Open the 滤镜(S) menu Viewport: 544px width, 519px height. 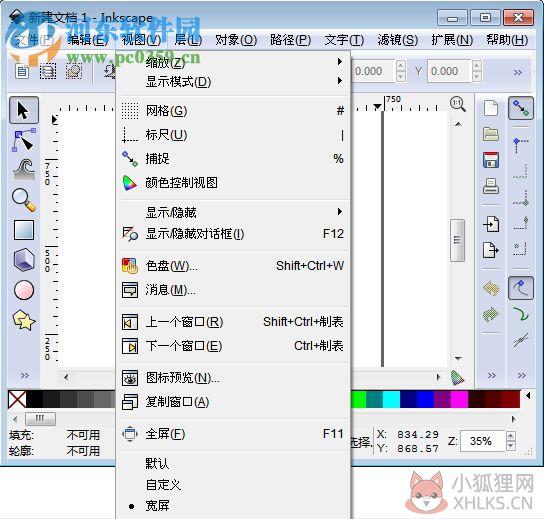(398, 40)
